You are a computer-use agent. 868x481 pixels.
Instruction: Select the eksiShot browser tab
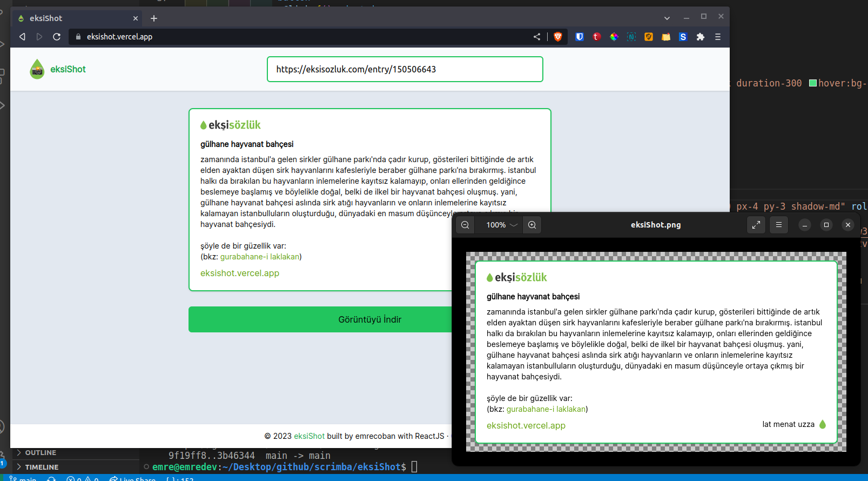(x=78, y=18)
